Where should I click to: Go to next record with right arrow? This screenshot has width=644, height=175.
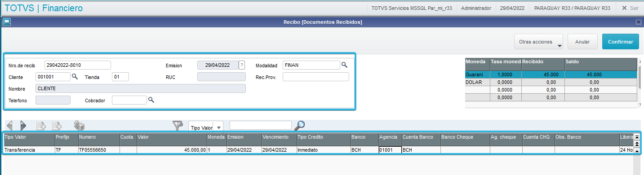pos(23,126)
